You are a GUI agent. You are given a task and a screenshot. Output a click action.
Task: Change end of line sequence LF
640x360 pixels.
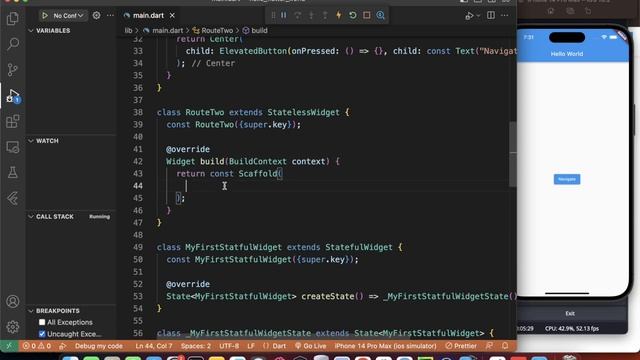click(251, 346)
